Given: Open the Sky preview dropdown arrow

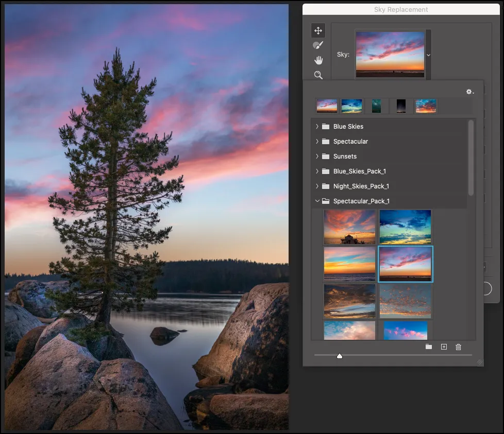Looking at the screenshot, I should click(x=428, y=55).
